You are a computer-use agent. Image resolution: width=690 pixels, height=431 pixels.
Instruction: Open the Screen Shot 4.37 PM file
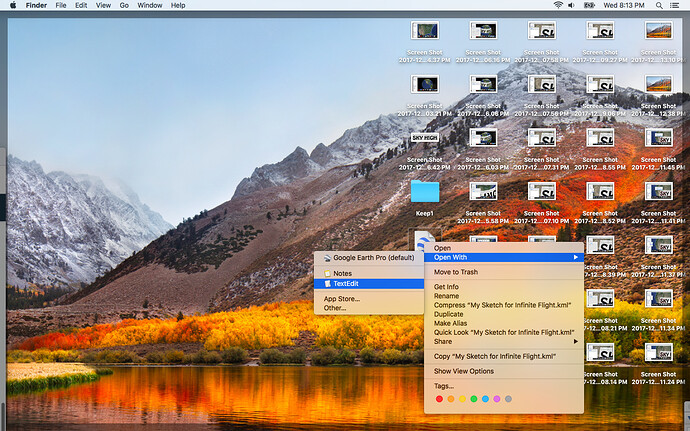(425, 30)
